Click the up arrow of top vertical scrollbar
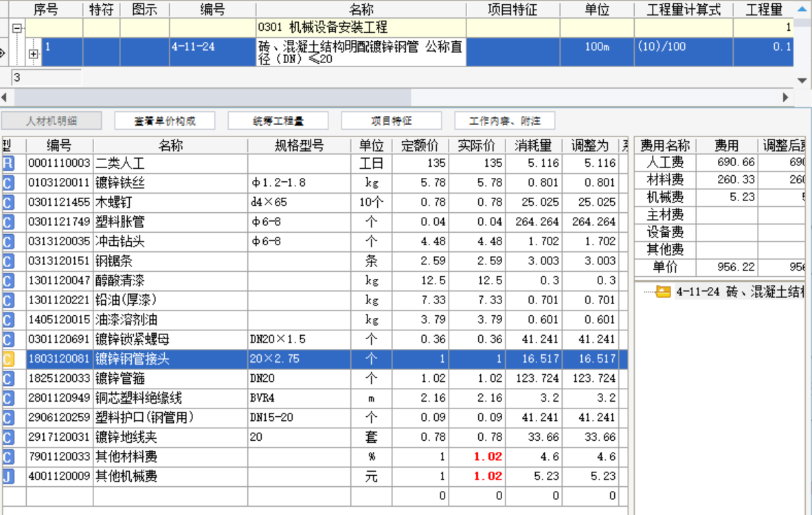The height and width of the screenshot is (515, 812). tap(802, 10)
